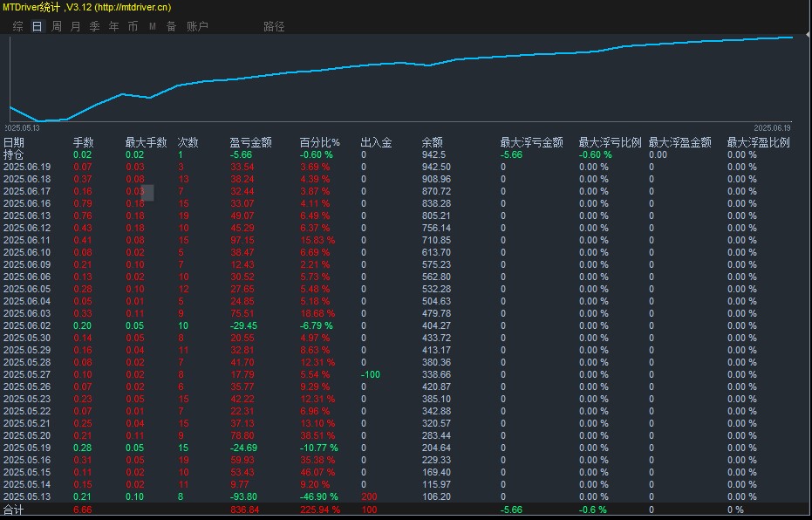
Task: Click the 最大浮盈比例 column header
Action: point(759,142)
